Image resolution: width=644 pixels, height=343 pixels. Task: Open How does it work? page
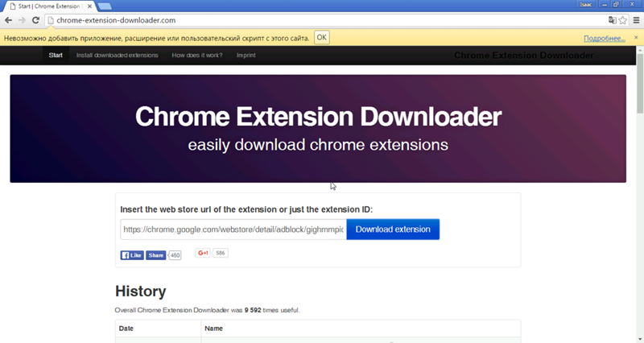pyautogui.click(x=196, y=55)
